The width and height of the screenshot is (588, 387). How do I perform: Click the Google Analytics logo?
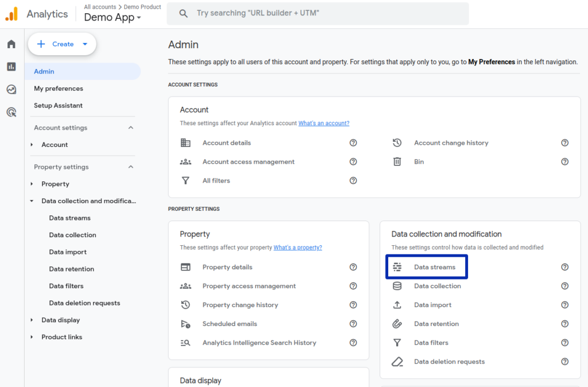[11, 14]
